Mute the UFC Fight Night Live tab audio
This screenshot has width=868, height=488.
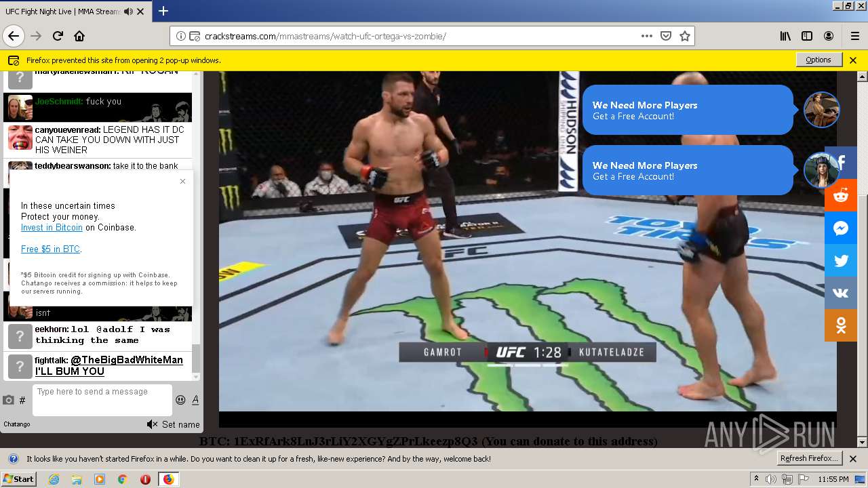[129, 12]
